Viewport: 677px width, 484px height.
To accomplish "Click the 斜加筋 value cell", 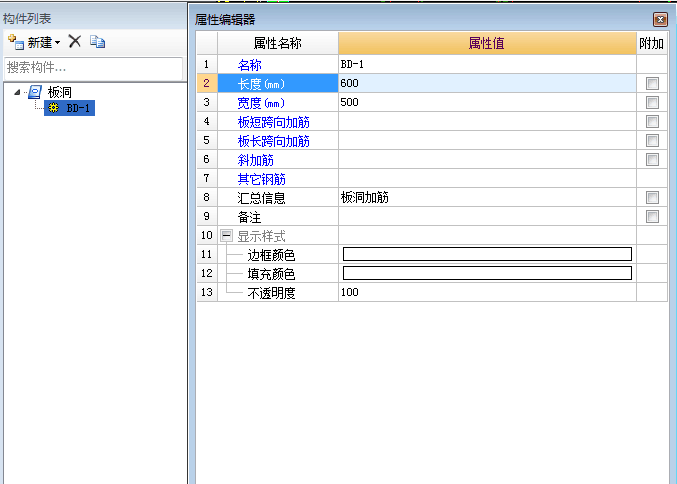I will click(x=487, y=159).
